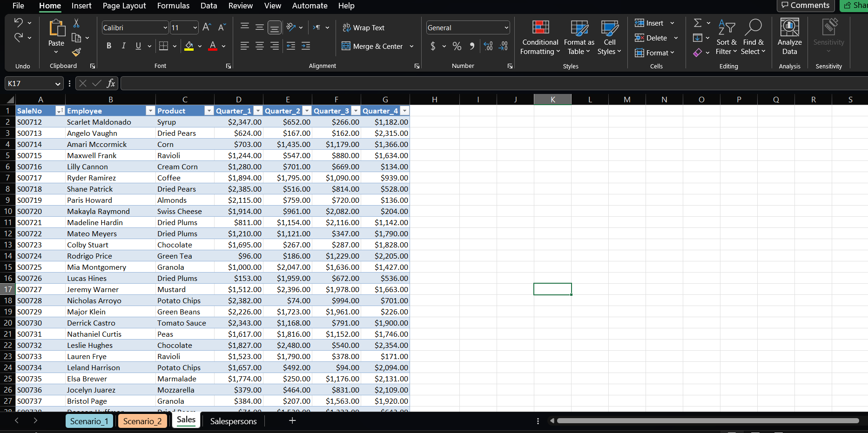Switch to the Formulas ribbon tab

(x=173, y=6)
